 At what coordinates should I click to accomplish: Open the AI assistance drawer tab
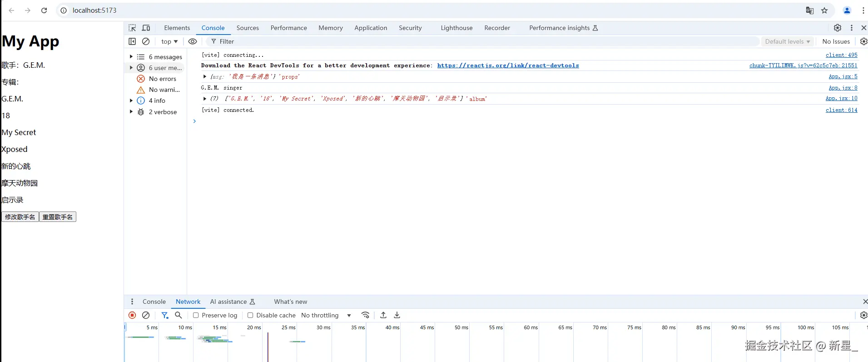tap(233, 302)
